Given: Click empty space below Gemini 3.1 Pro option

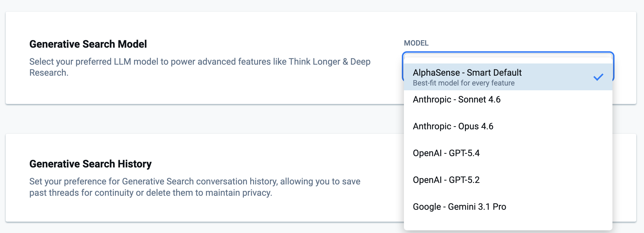Looking at the screenshot, I should [508, 222].
